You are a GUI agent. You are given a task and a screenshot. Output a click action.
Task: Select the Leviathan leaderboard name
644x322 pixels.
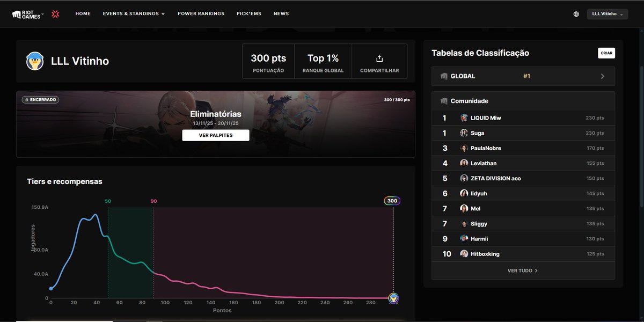pyautogui.click(x=484, y=163)
